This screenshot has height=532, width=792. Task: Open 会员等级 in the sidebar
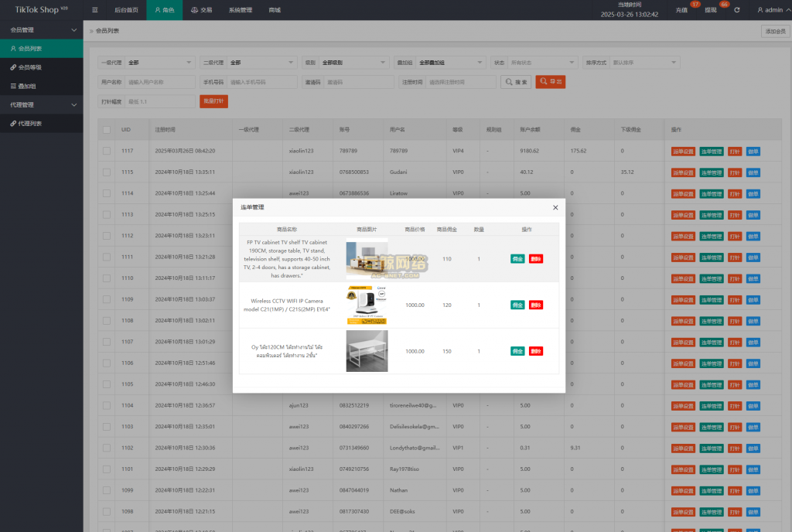pyautogui.click(x=30, y=67)
